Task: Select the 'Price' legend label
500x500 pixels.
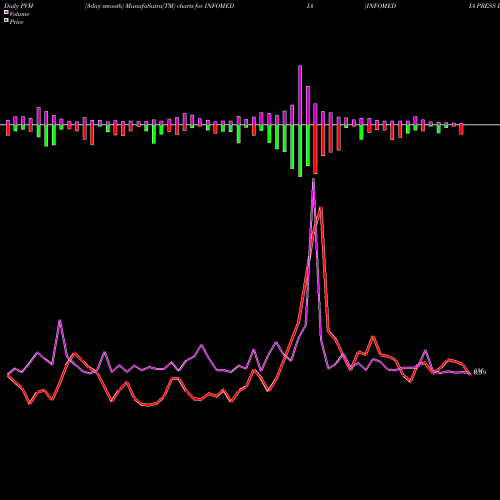Action: click(16, 22)
